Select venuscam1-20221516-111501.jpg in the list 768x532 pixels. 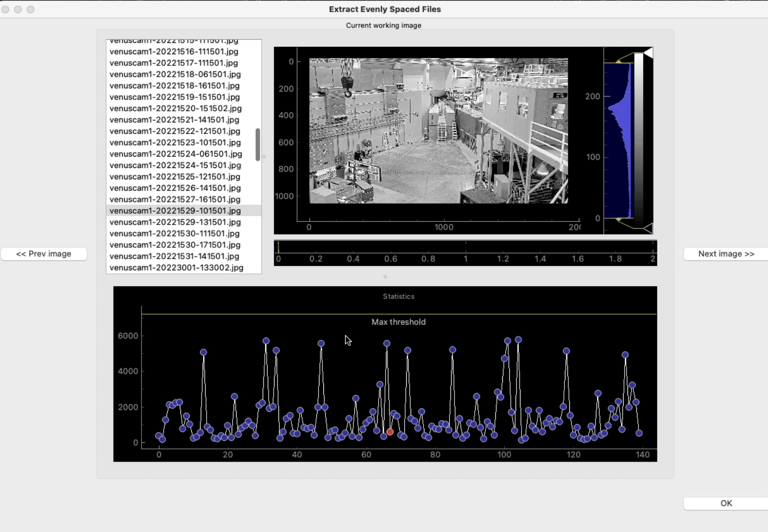click(x=174, y=52)
